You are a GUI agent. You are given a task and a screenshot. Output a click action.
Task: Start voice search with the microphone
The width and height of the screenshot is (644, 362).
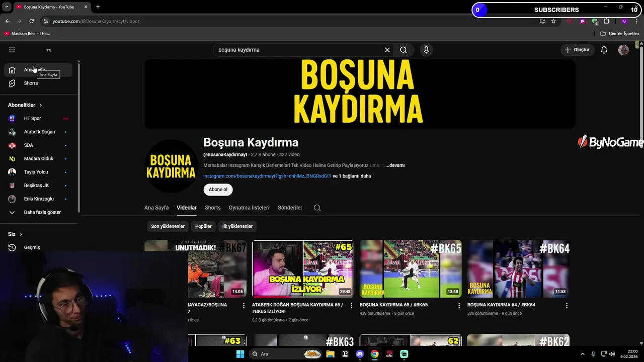pyautogui.click(x=426, y=50)
